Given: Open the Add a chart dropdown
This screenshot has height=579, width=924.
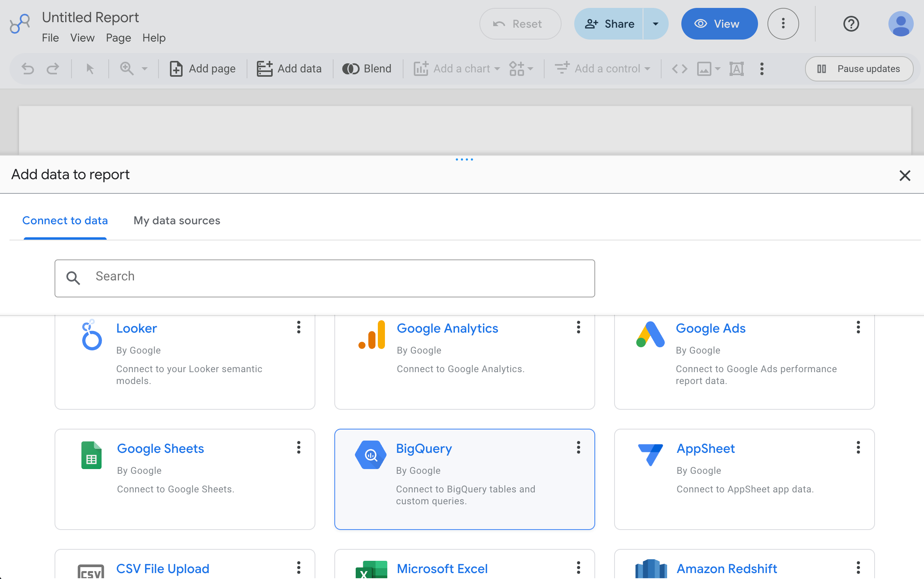Looking at the screenshot, I should pyautogui.click(x=457, y=69).
